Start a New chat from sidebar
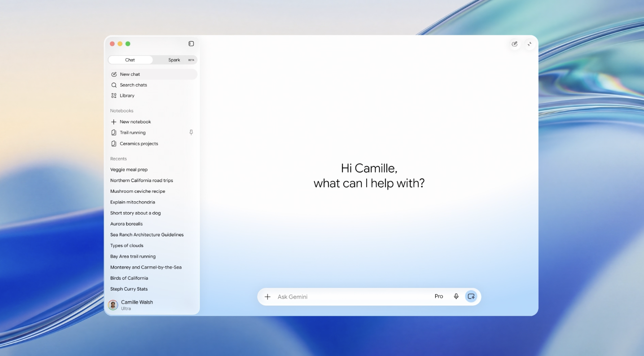This screenshot has width=644, height=356. (x=153, y=74)
